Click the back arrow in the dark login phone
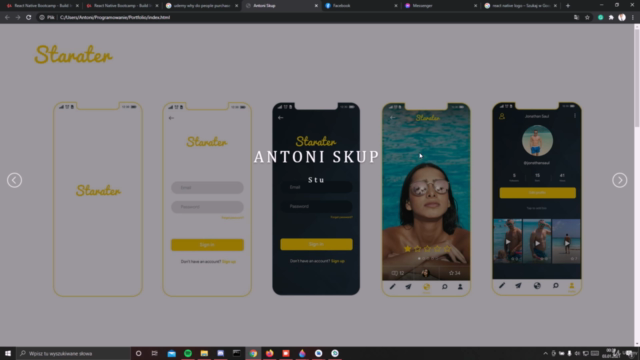 click(280, 118)
